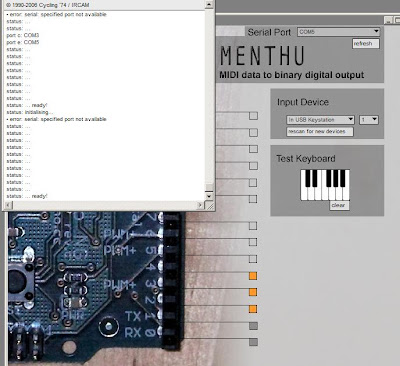Toggle the output checkbox for pin 7

(x=253, y=226)
